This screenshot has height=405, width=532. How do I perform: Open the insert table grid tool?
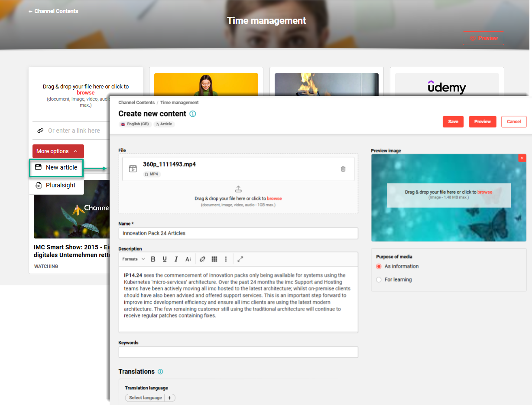[x=214, y=259]
